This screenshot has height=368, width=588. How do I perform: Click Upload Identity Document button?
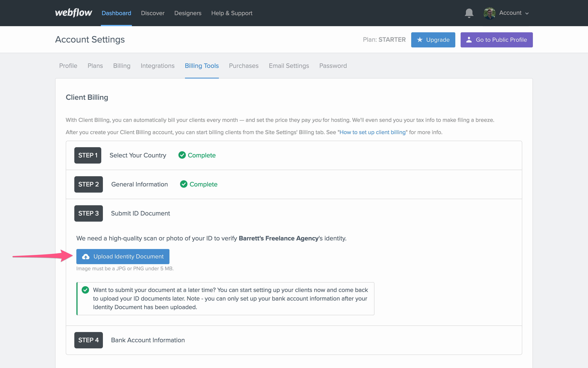point(123,257)
